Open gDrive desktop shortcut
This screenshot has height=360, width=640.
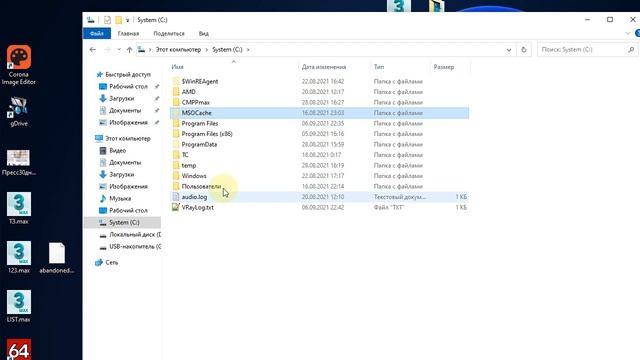19,111
